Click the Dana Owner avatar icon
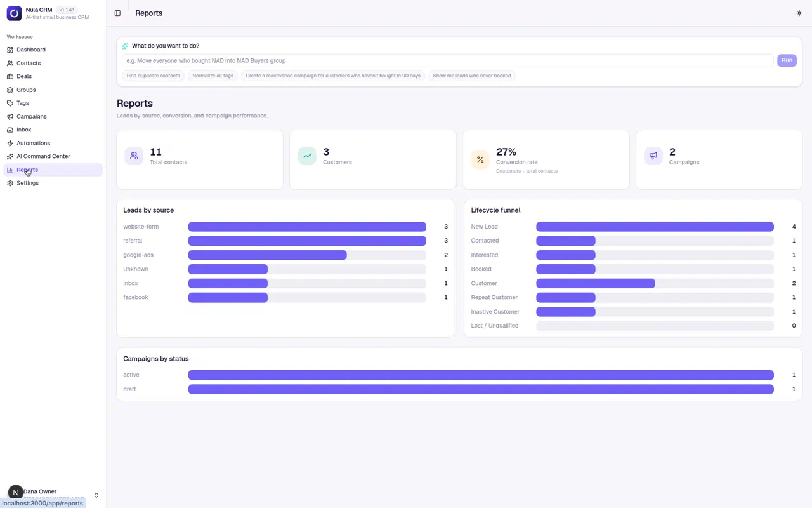Screen dimensions: 812x508 15,493
